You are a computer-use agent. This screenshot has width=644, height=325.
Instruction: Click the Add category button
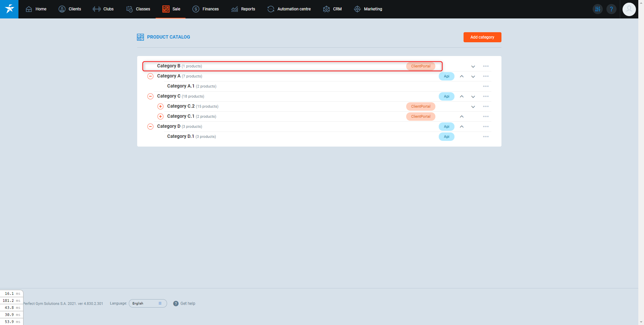[x=482, y=37]
